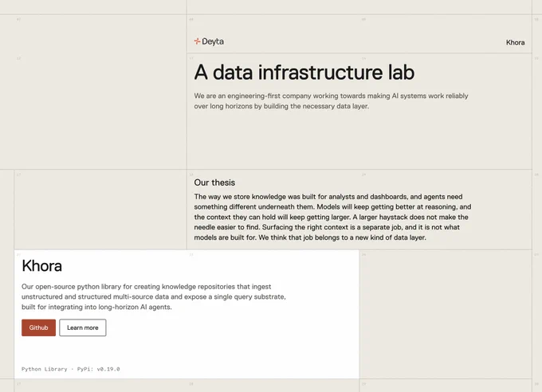Click the paragraph starting "The way we store knowledge"
542x392 pixels.
tap(332, 217)
